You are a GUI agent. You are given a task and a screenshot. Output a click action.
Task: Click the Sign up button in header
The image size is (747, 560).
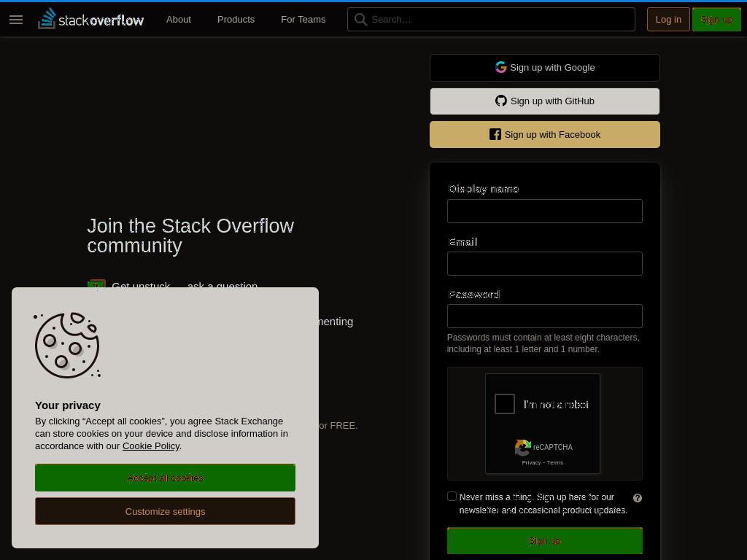coord(716,20)
